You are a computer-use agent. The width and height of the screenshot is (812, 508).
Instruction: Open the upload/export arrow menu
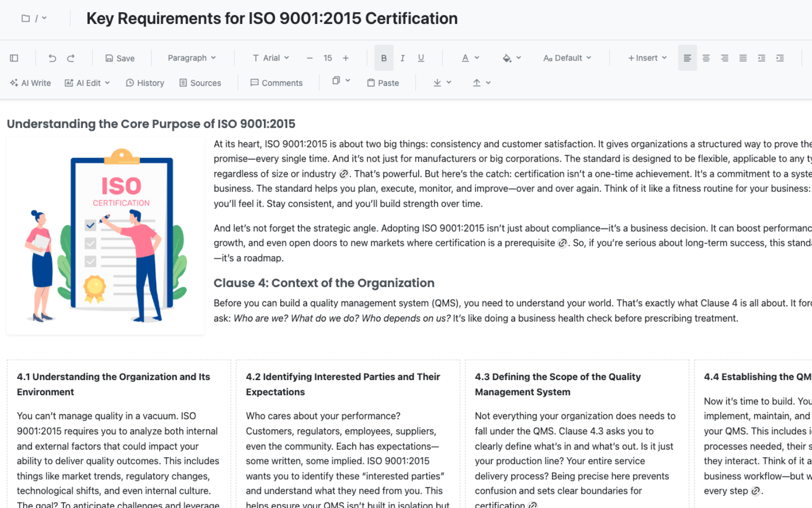[x=482, y=82]
